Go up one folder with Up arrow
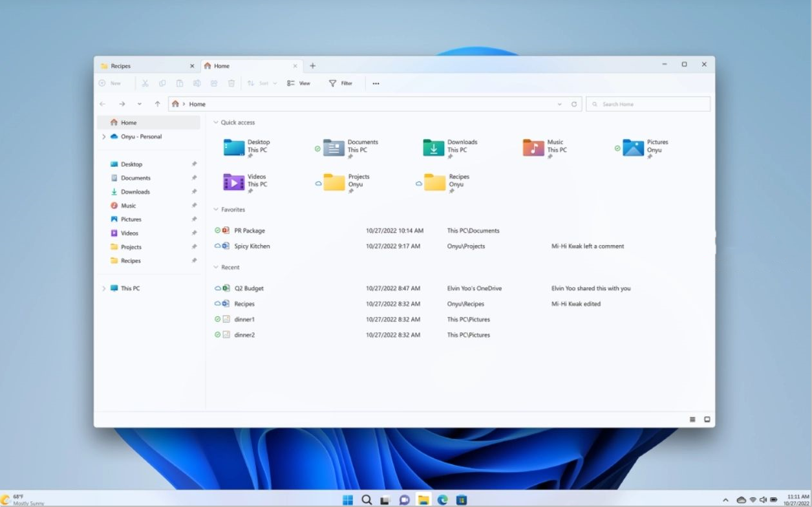This screenshot has height=507, width=812. (157, 104)
